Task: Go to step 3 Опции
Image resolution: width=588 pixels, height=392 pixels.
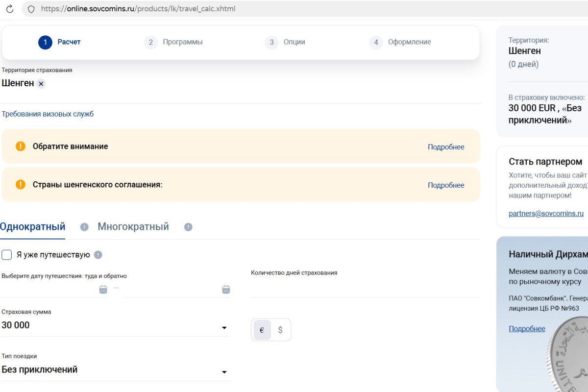Action: click(285, 42)
